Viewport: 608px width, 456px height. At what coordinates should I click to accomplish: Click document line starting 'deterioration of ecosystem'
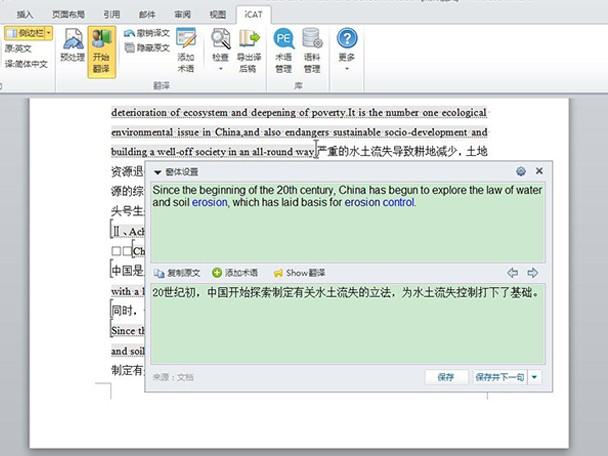click(299, 113)
